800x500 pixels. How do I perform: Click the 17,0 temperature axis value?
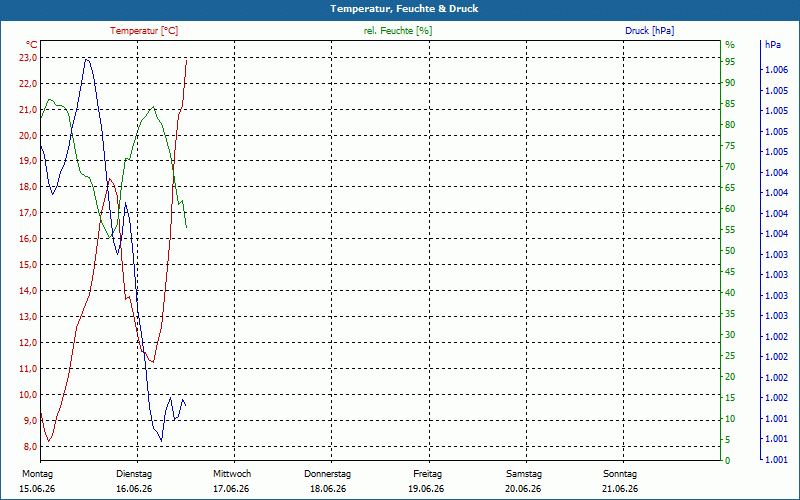pyautogui.click(x=28, y=213)
